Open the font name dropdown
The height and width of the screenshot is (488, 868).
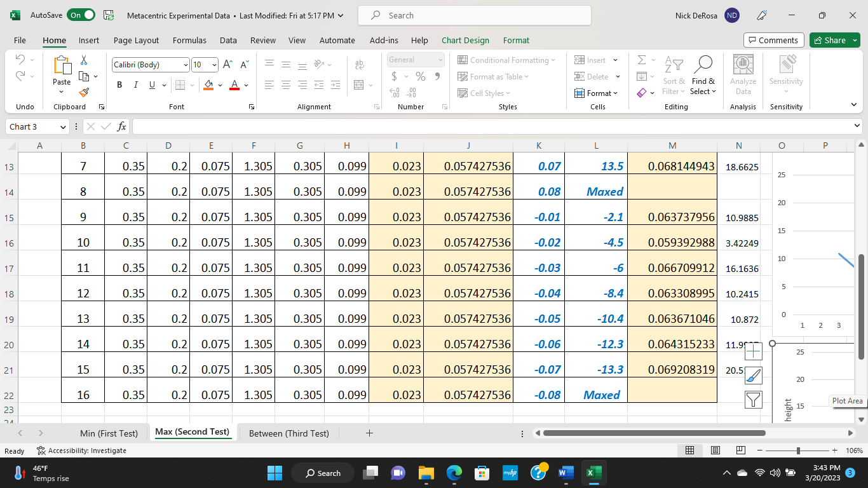click(x=186, y=65)
